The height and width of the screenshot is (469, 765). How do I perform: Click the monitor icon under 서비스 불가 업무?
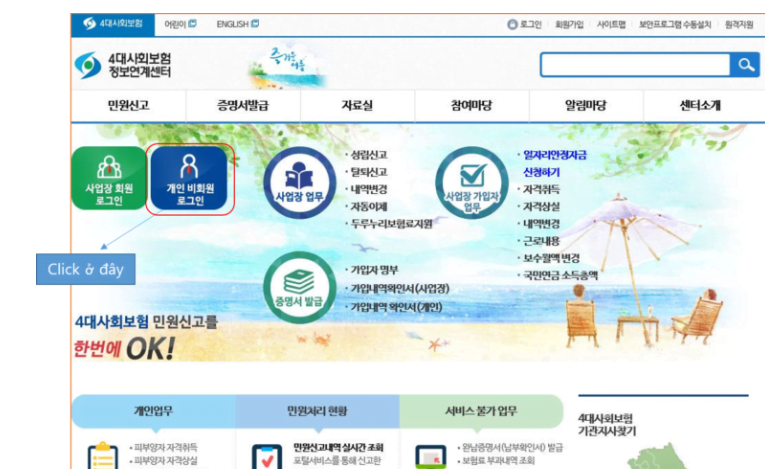430,457
